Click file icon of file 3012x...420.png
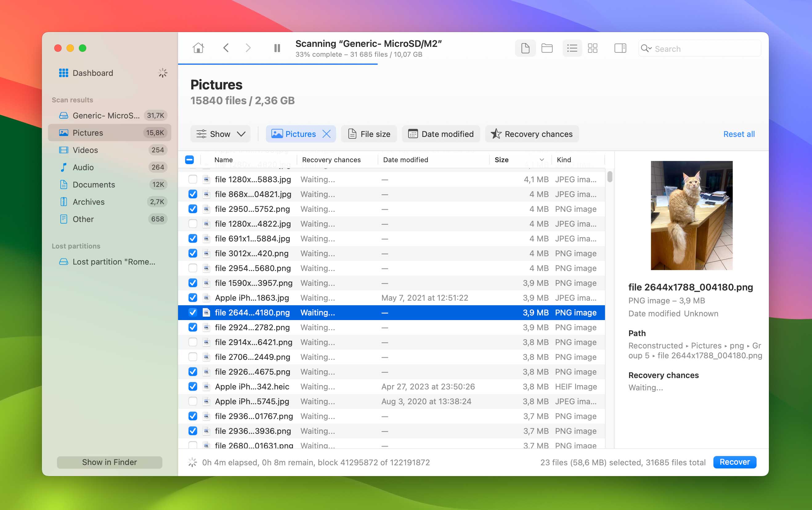Viewport: 812px width, 510px height. tap(206, 253)
